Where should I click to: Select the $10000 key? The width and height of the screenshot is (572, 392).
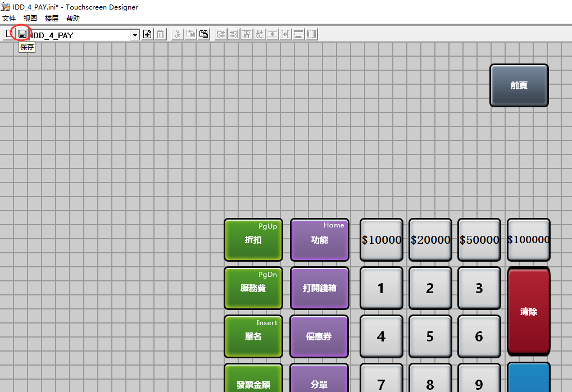click(x=381, y=240)
